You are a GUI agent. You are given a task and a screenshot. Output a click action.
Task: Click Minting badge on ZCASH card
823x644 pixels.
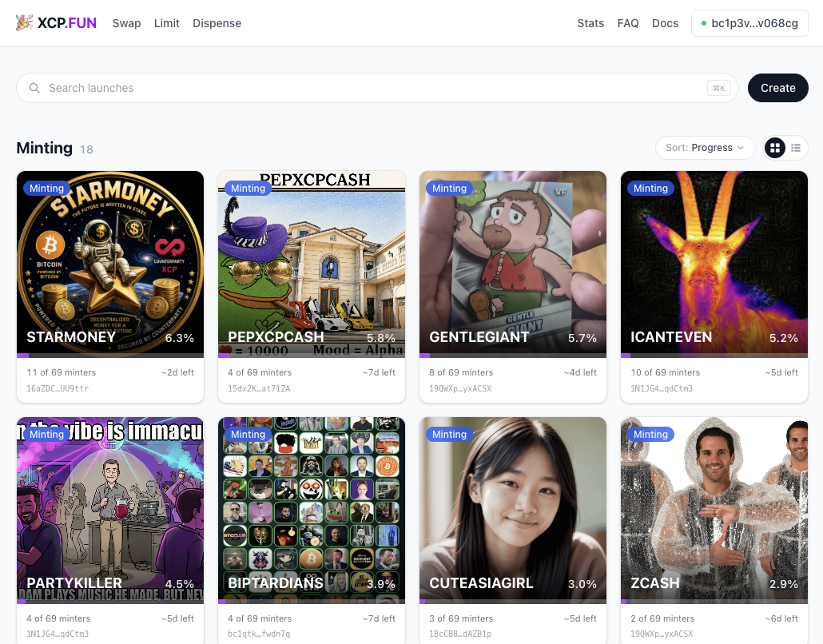tap(650, 435)
